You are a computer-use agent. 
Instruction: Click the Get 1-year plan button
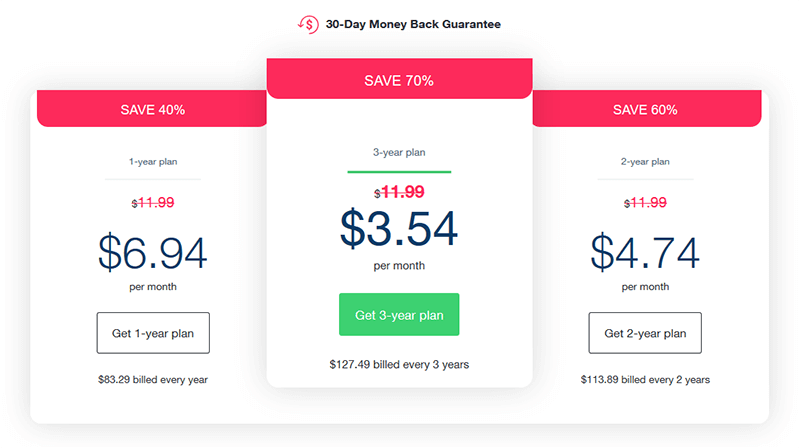click(x=153, y=333)
